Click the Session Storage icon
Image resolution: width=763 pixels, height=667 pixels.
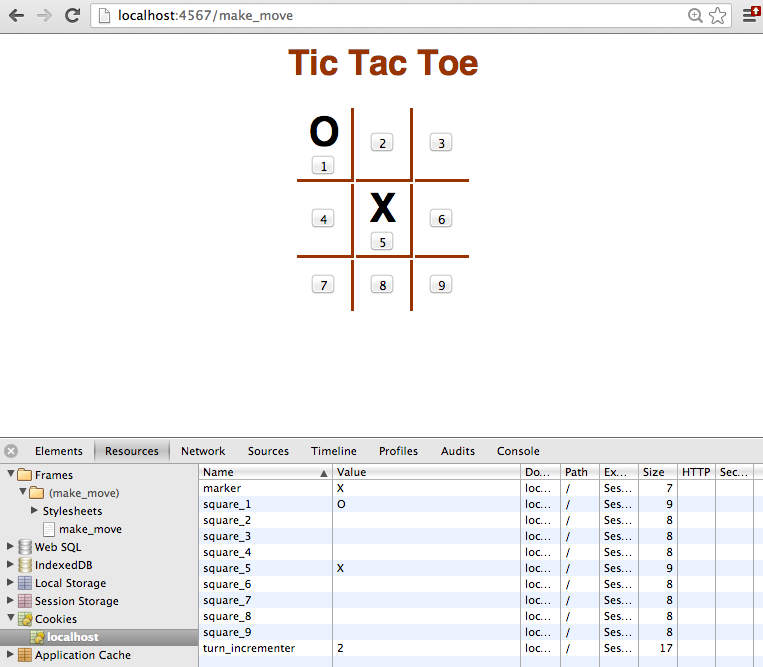click(x=25, y=601)
